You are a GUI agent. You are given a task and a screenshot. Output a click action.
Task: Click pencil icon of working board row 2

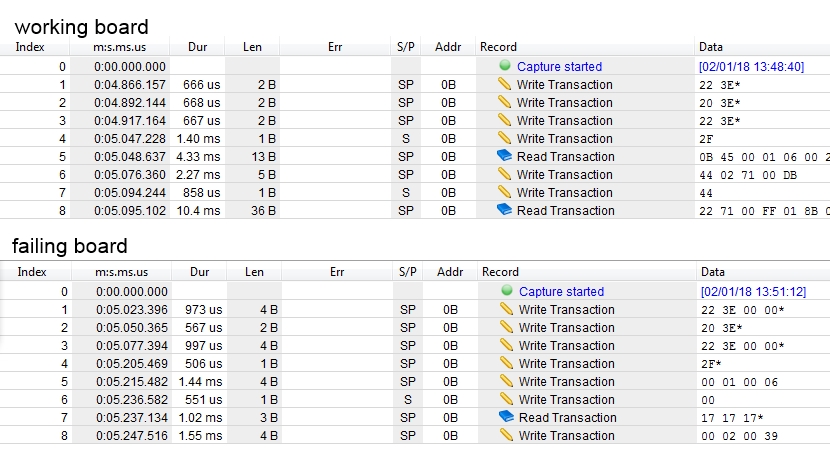pos(505,102)
